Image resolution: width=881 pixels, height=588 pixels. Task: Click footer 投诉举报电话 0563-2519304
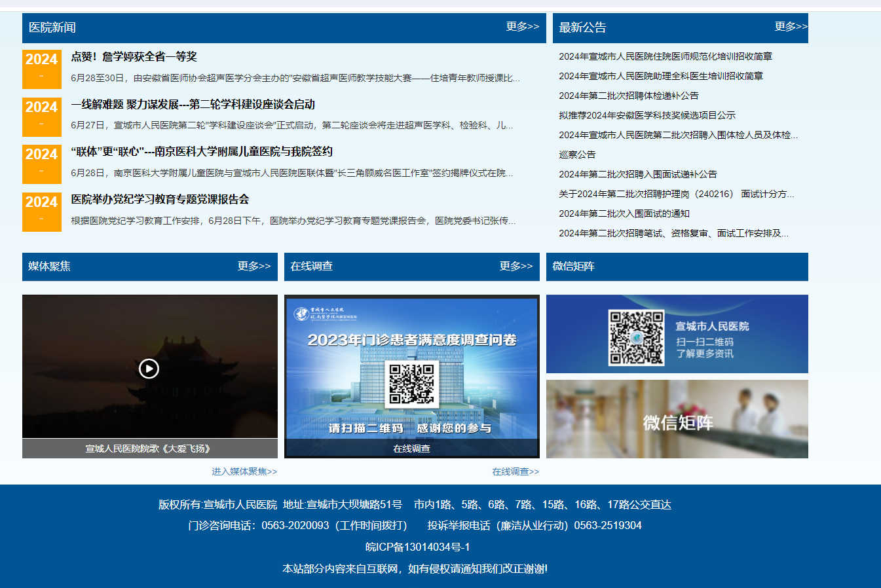point(534,526)
